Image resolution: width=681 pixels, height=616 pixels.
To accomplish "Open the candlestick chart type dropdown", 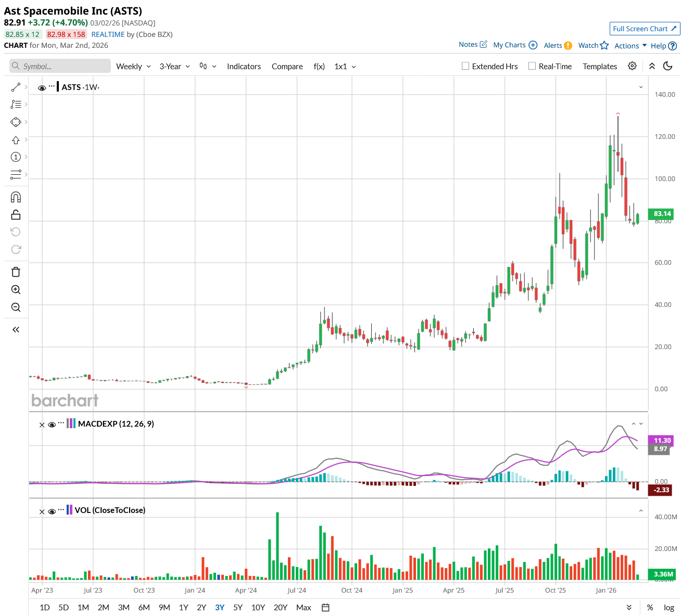I will coord(208,67).
